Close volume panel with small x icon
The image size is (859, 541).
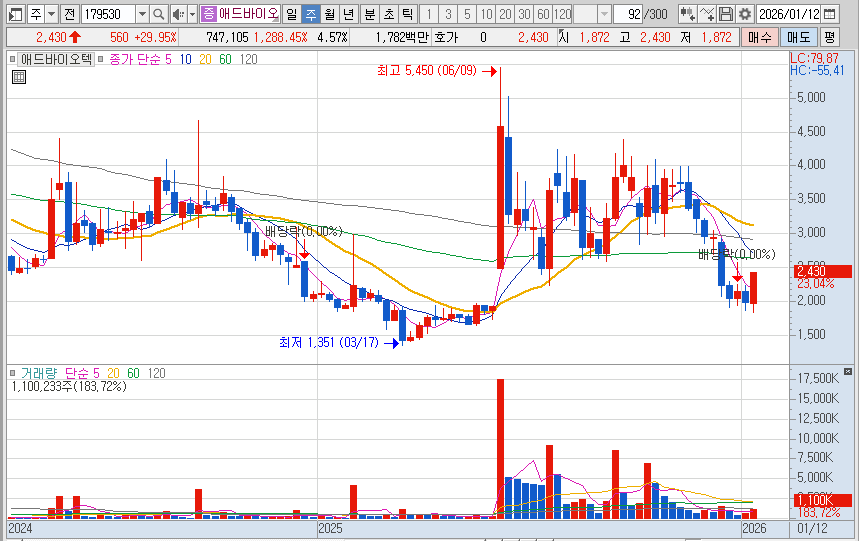(848, 372)
